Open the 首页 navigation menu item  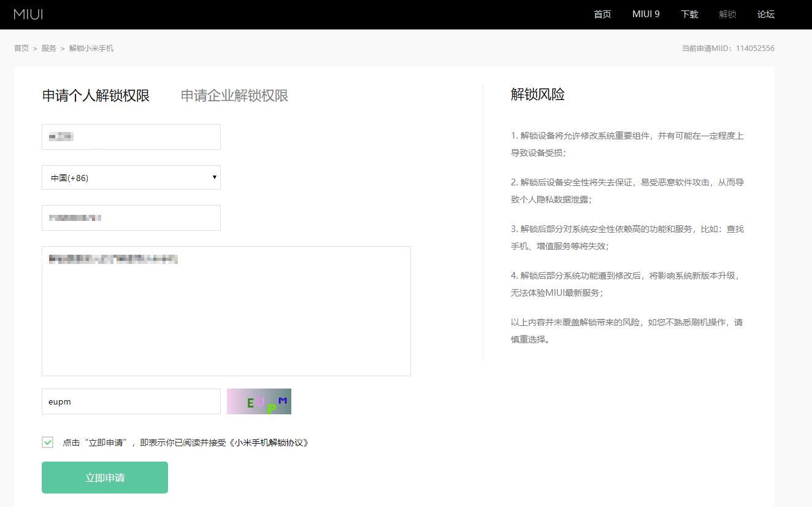602,14
